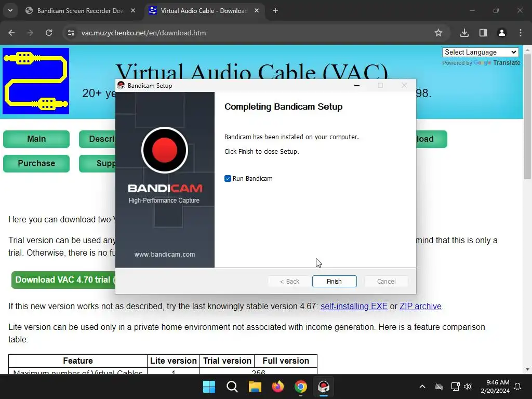The image size is (532, 399).
Task: Click the Bandicam installer taskbar icon
Action: [x=324, y=387]
